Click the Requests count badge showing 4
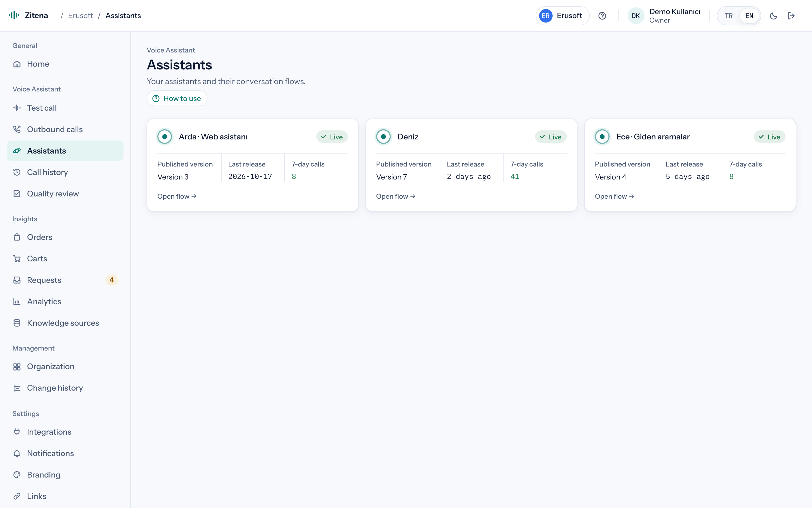812x508 pixels. (111, 280)
